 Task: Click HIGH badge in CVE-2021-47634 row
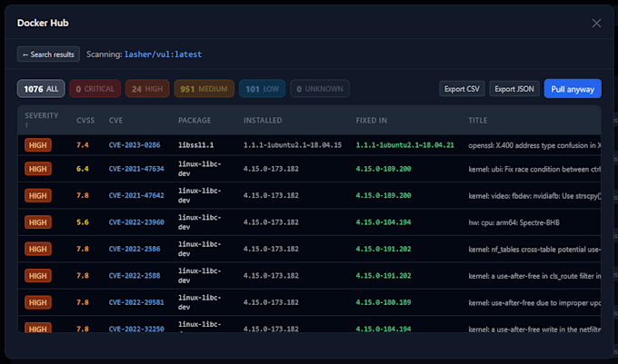point(38,169)
